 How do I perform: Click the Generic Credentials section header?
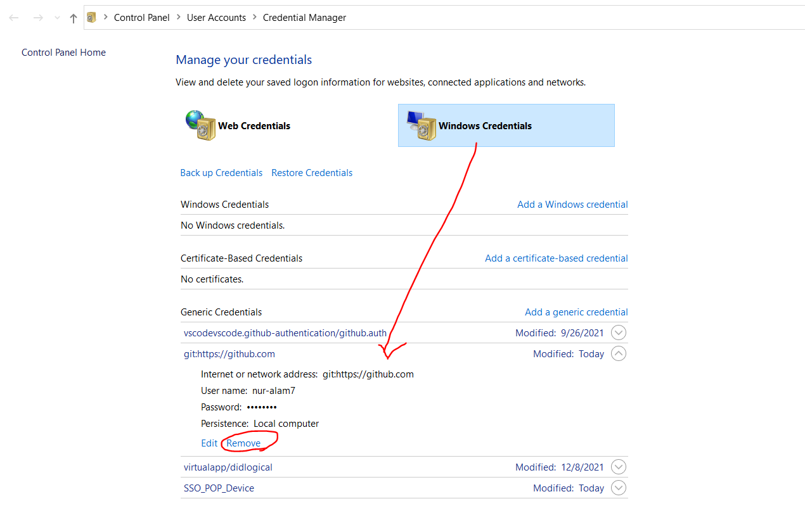point(221,312)
